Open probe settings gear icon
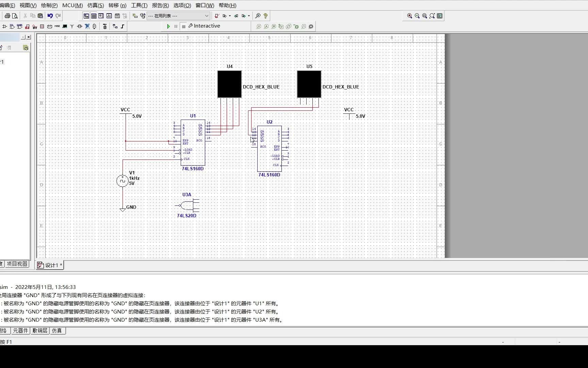The width and height of the screenshot is (588, 368). (311, 26)
